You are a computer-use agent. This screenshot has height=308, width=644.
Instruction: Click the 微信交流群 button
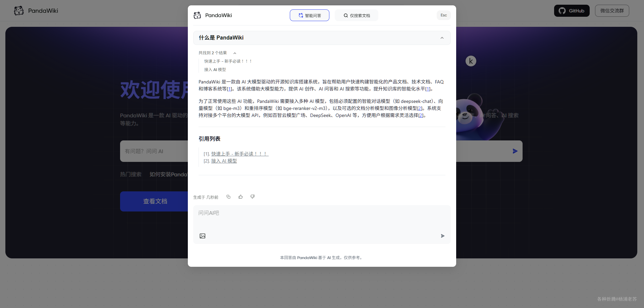(612, 11)
